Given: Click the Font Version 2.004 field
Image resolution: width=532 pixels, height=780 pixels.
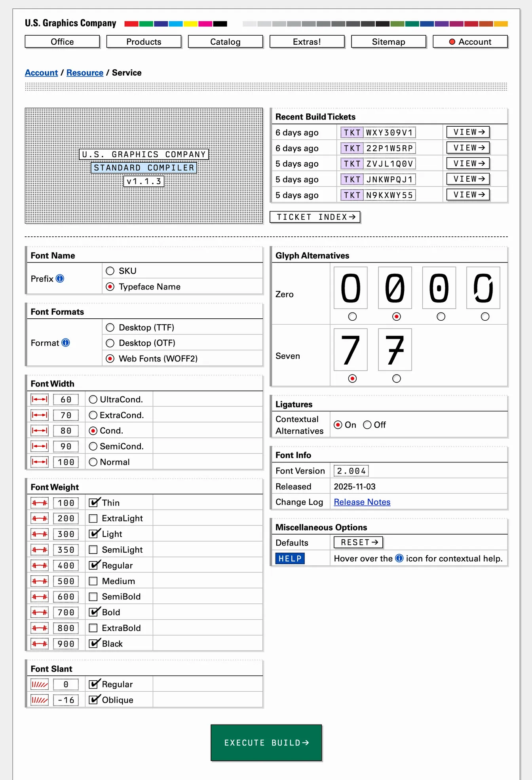Looking at the screenshot, I should (x=351, y=471).
